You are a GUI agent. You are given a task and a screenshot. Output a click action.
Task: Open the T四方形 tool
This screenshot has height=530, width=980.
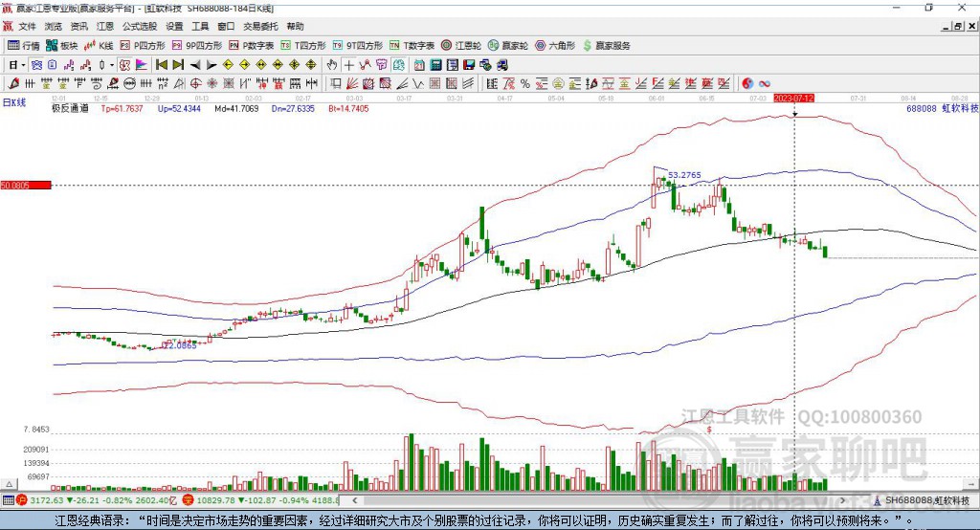point(303,46)
